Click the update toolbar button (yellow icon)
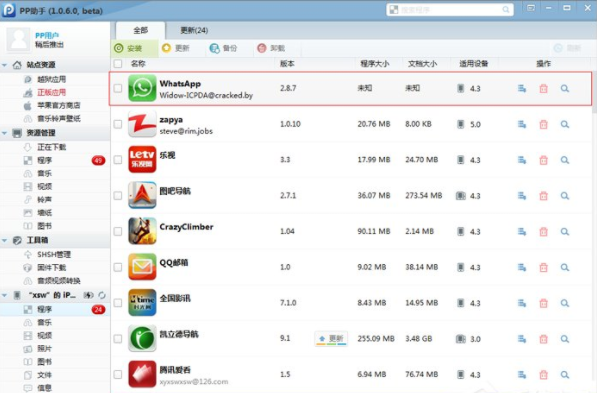The image size is (597, 393). coord(176,48)
